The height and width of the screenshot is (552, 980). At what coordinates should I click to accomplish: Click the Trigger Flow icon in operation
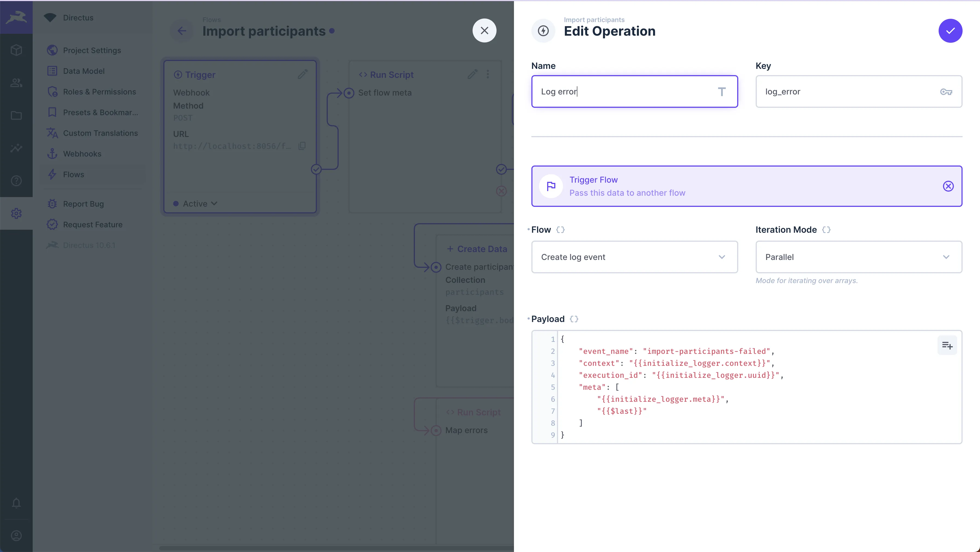tap(551, 186)
